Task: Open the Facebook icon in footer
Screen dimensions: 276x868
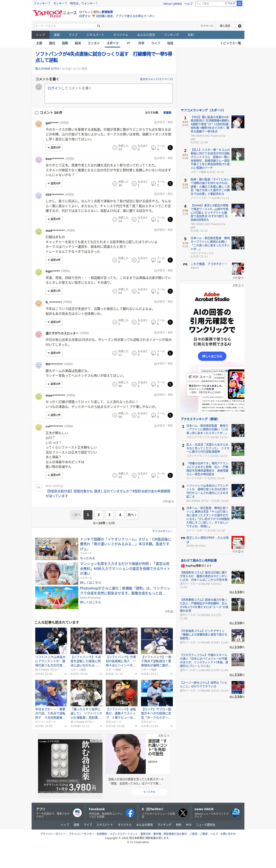Action: [130, 813]
